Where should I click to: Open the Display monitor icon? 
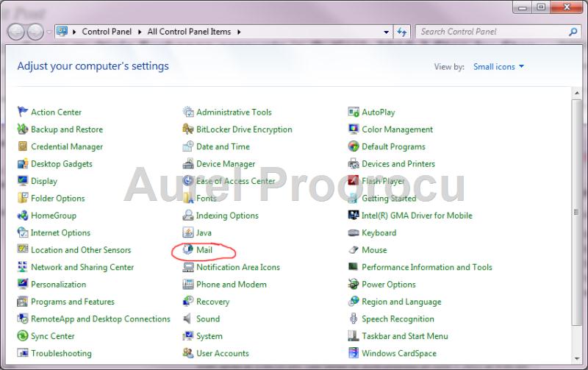tap(23, 181)
